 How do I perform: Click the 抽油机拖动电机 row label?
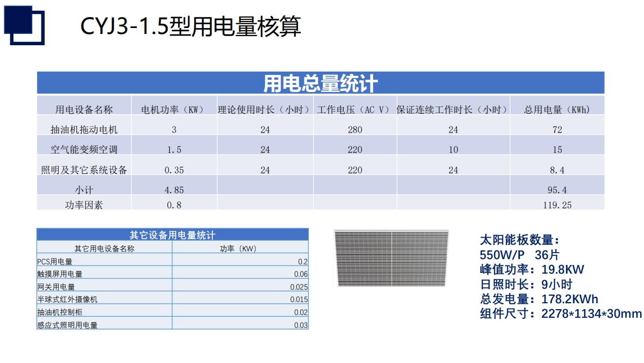[x=84, y=130]
